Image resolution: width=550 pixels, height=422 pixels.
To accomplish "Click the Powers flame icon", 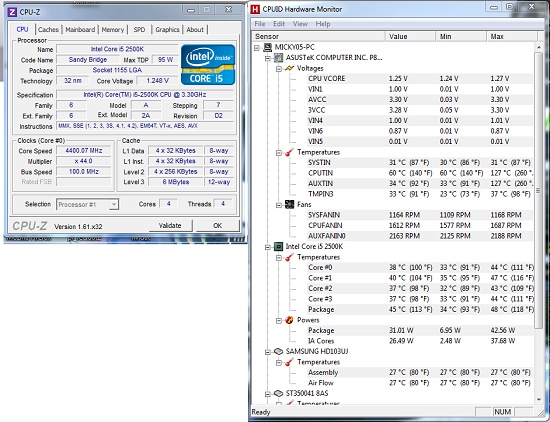I will [289, 320].
